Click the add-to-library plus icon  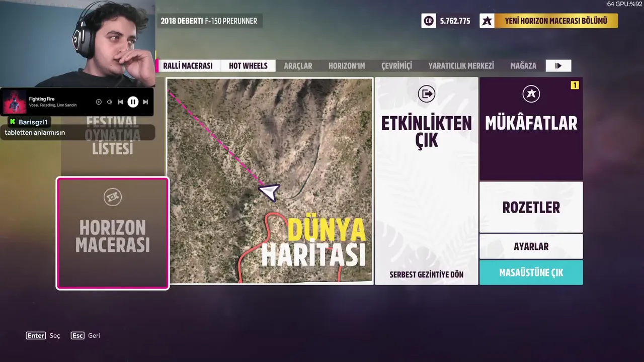coord(99,102)
